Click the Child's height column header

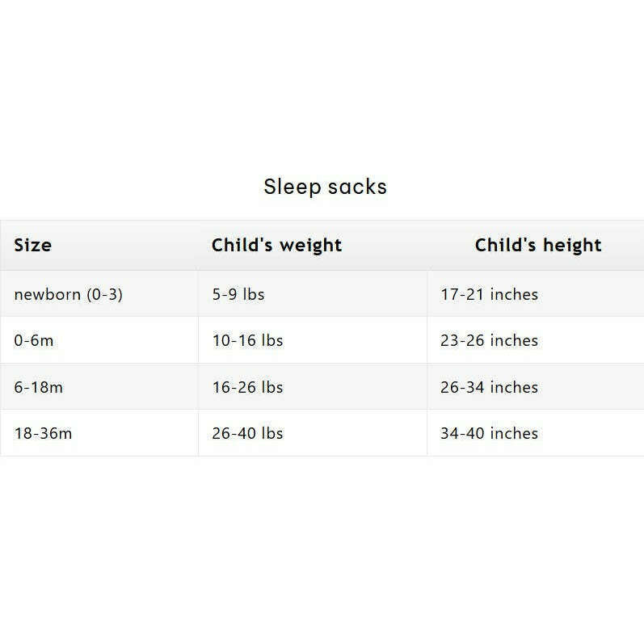pos(538,245)
